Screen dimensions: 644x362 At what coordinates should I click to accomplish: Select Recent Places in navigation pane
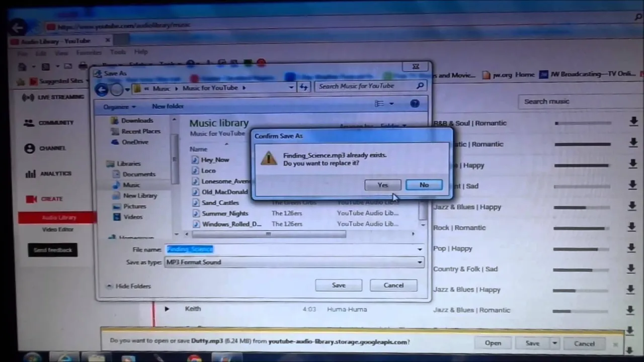coord(141,131)
